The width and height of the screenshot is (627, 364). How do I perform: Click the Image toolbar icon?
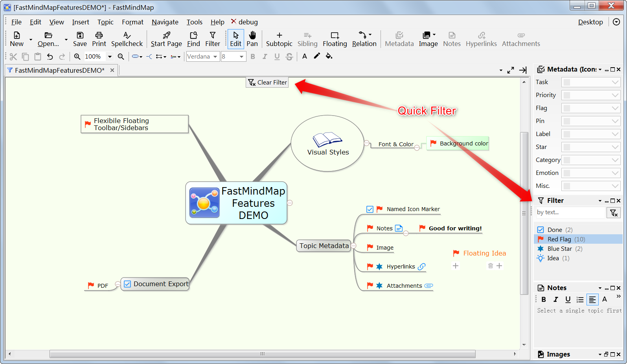(427, 35)
